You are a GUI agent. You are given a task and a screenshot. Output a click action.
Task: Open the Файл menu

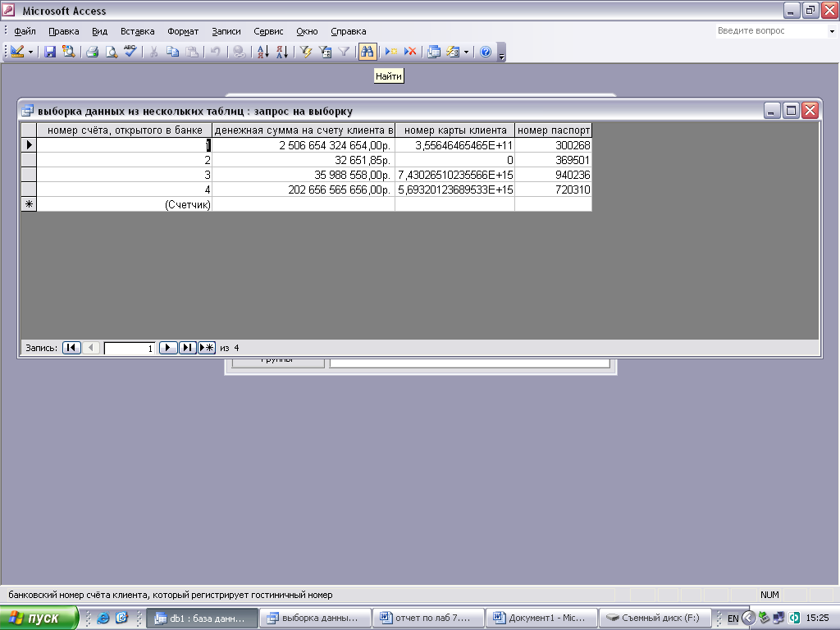pos(25,31)
